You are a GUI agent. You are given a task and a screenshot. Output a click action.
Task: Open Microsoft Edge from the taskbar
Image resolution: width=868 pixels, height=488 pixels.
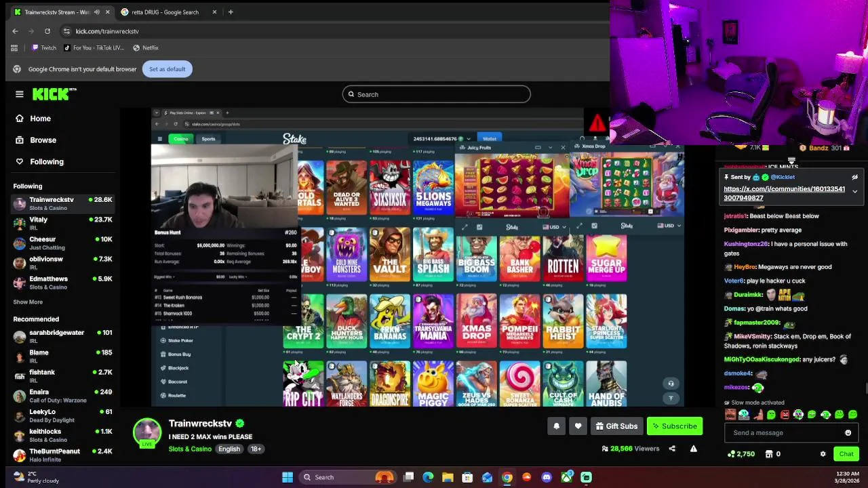(x=428, y=477)
